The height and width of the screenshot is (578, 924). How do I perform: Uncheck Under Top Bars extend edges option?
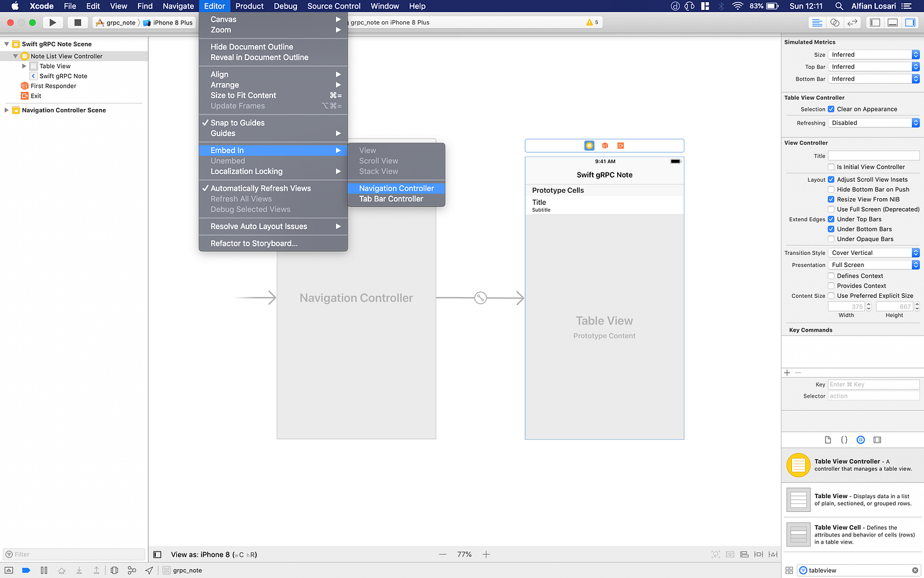pos(830,219)
